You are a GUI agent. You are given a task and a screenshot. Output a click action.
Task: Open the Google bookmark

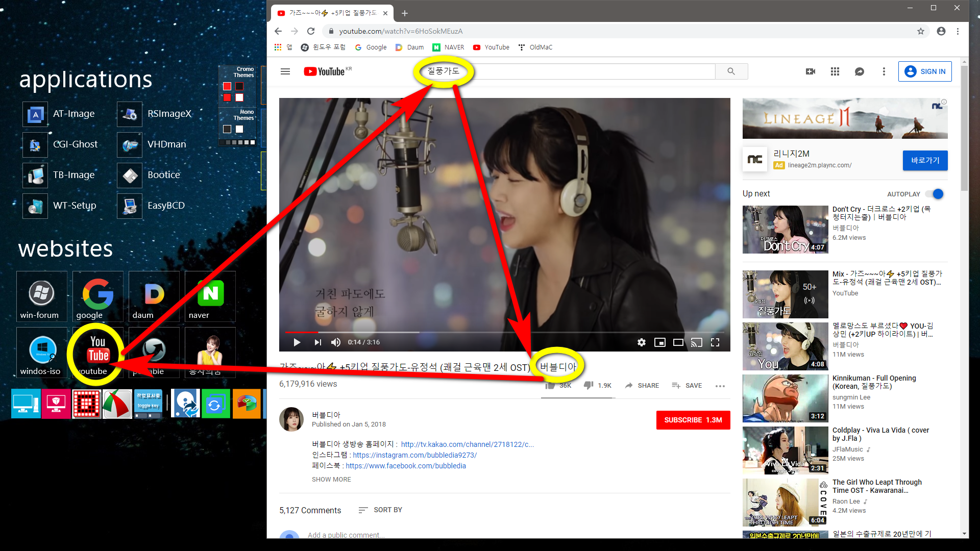pos(371,47)
